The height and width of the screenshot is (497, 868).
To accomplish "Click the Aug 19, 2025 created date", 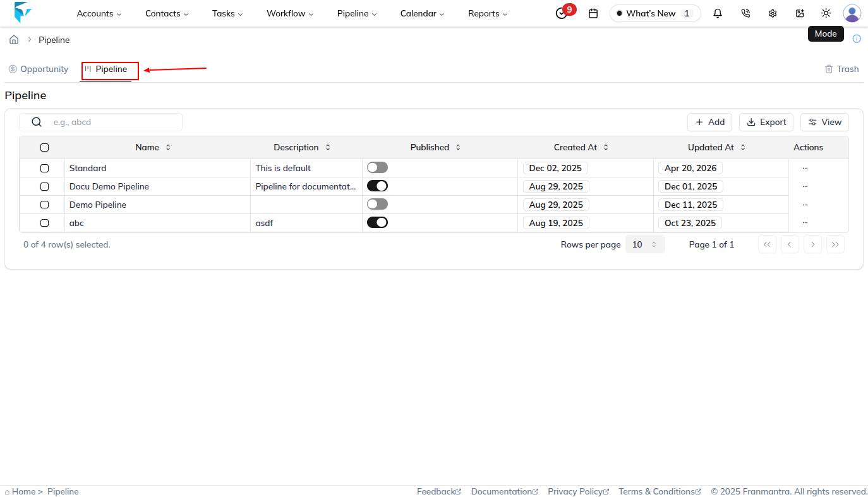I will [556, 223].
